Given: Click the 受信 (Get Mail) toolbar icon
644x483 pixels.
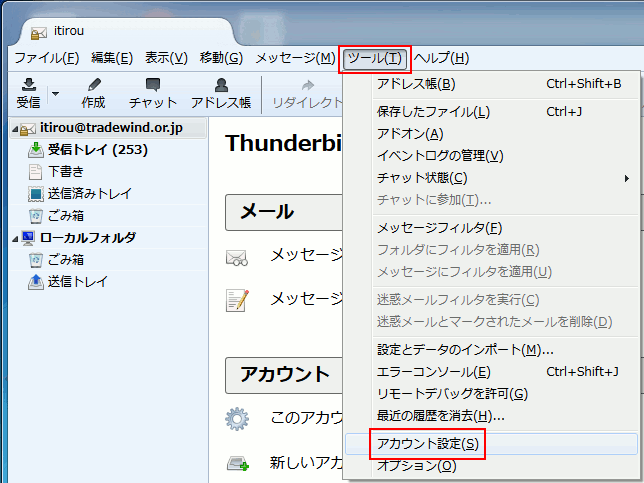Looking at the screenshot, I should [x=28, y=87].
